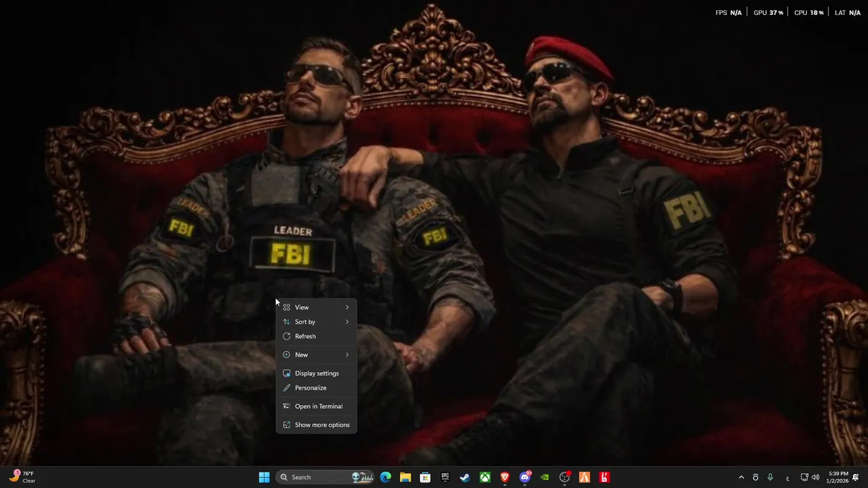The image size is (868, 488).
Task: Choose Open in Terminal
Action: click(316, 406)
